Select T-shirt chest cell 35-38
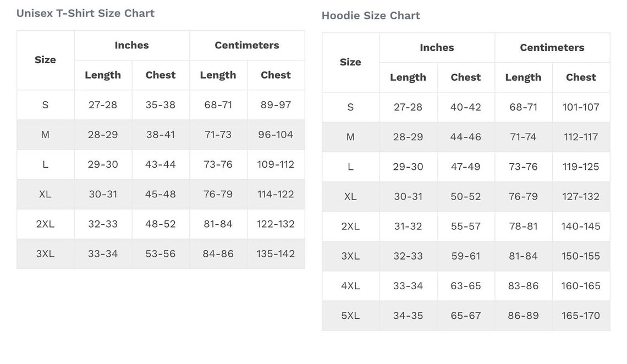The image size is (627, 364). pyautogui.click(x=161, y=104)
